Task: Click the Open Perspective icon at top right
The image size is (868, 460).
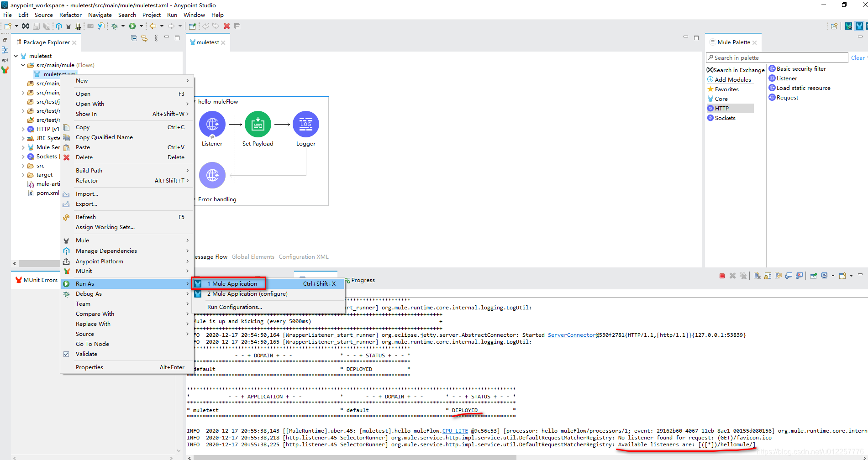Action: point(834,26)
